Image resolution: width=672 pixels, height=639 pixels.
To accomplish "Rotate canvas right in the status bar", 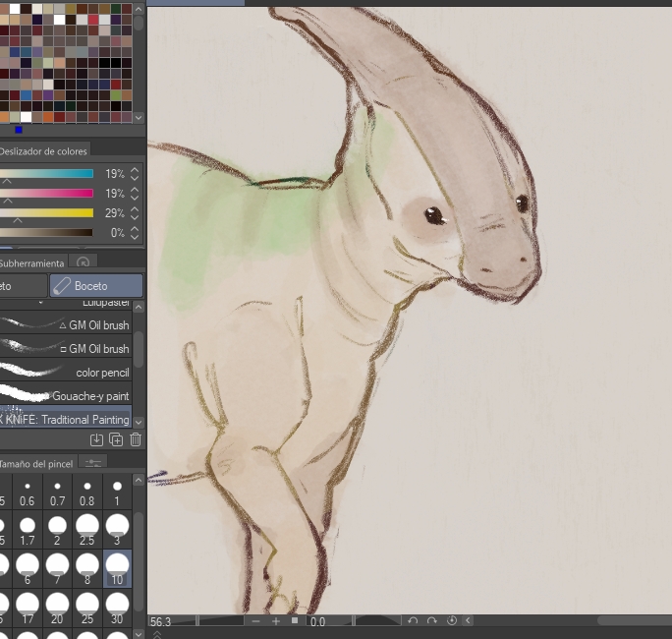I will click(432, 621).
